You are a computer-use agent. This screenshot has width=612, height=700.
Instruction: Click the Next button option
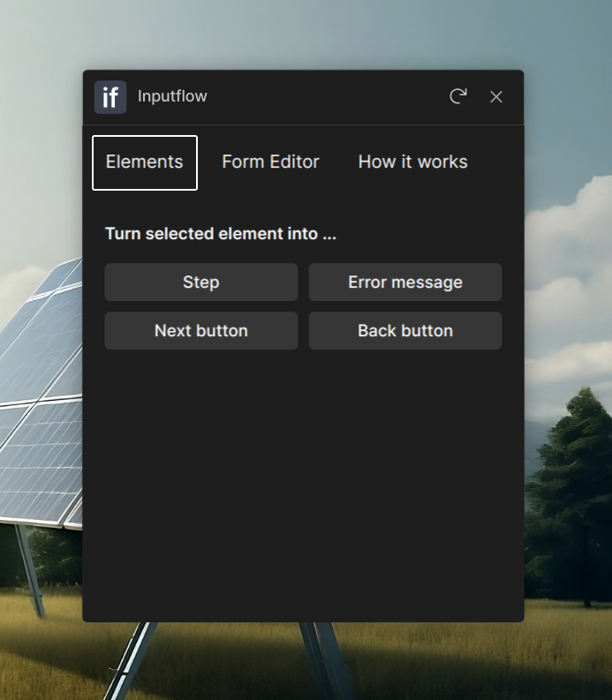click(201, 331)
